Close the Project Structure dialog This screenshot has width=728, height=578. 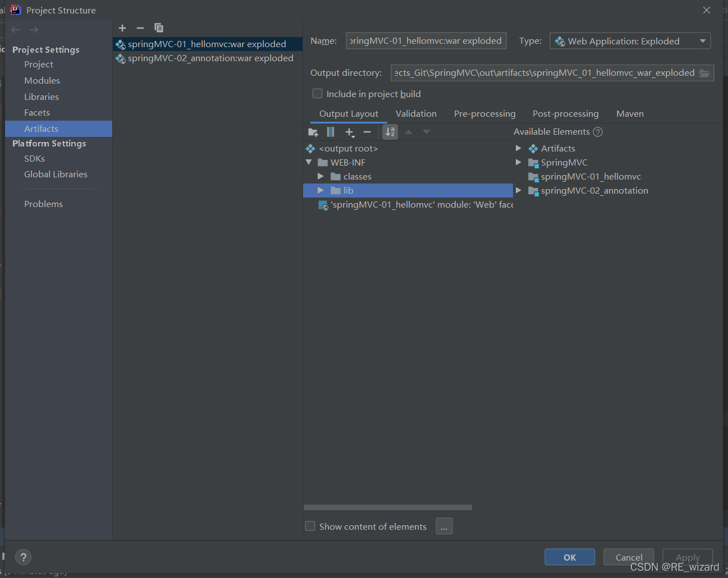(707, 10)
